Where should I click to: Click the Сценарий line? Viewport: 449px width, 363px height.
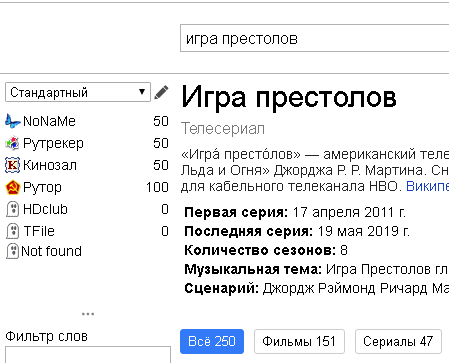tap(316, 288)
